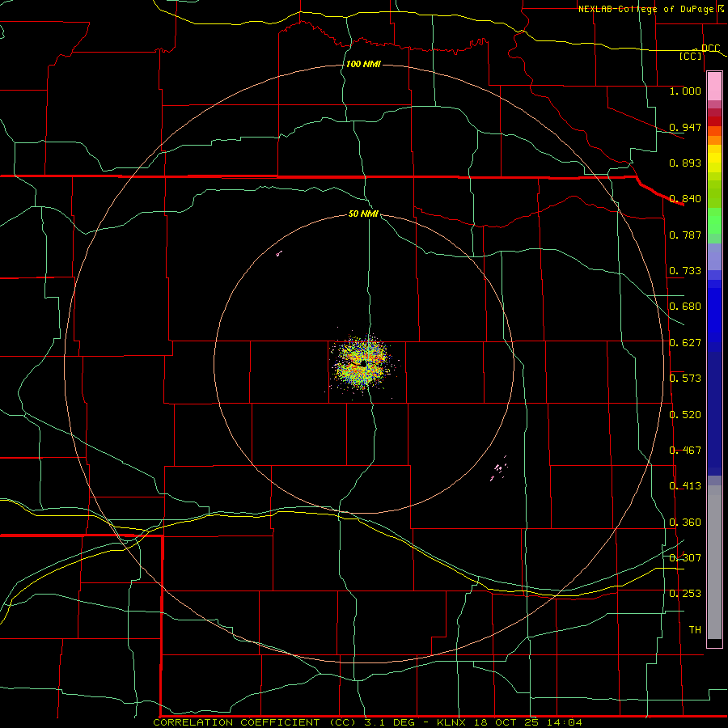Select the 100 NMI range ring label
Viewport: 728px width, 728px height.
click(363, 64)
